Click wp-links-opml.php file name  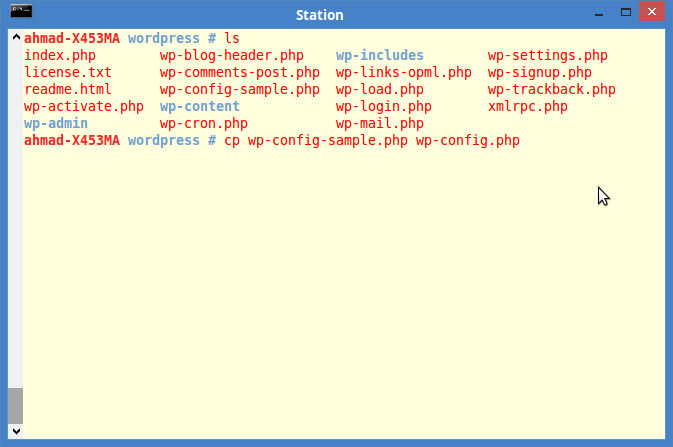(x=403, y=73)
